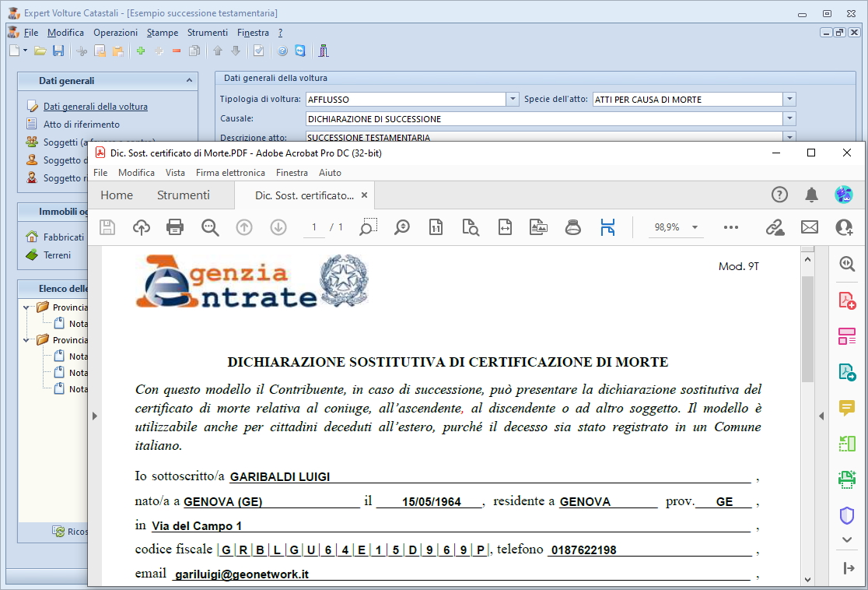Click the Organize Pages tool in sidebar
Viewport: 868px width, 590px height.
pos(847,336)
